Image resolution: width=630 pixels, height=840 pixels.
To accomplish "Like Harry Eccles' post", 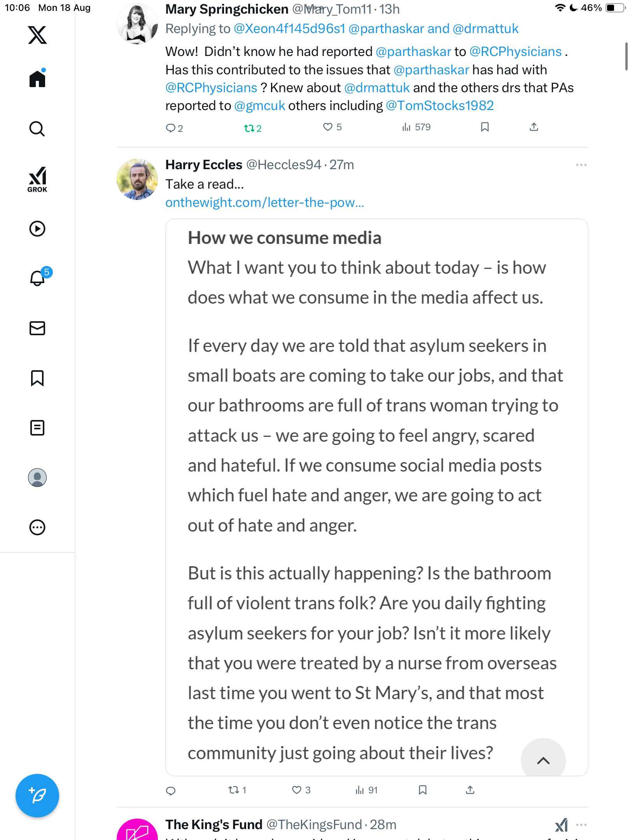I will (297, 790).
